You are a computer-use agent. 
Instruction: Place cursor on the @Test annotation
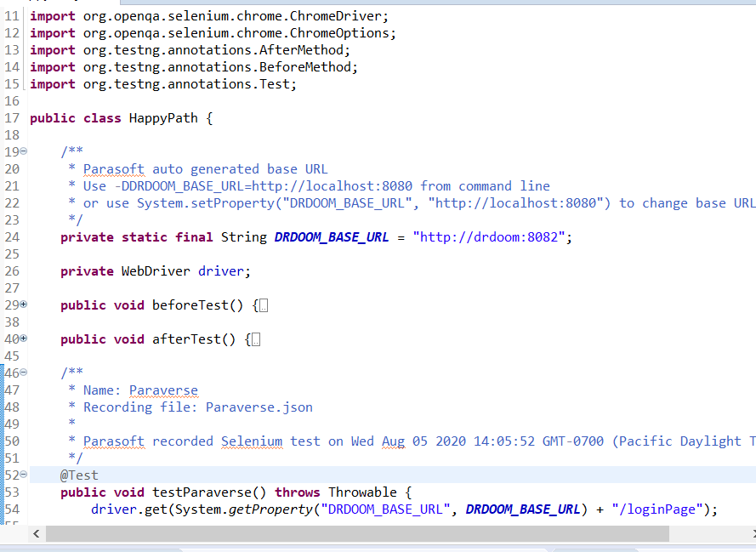pos(79,475)
